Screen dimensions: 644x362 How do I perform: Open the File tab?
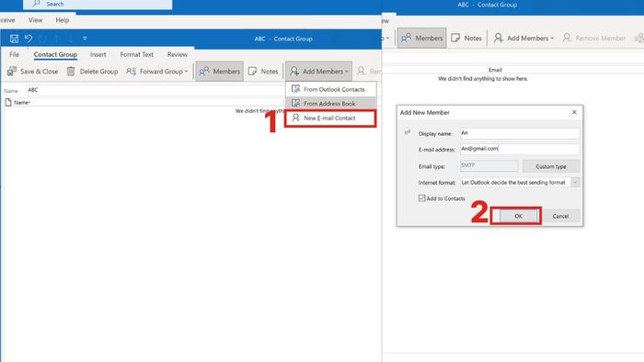(15, 54)
